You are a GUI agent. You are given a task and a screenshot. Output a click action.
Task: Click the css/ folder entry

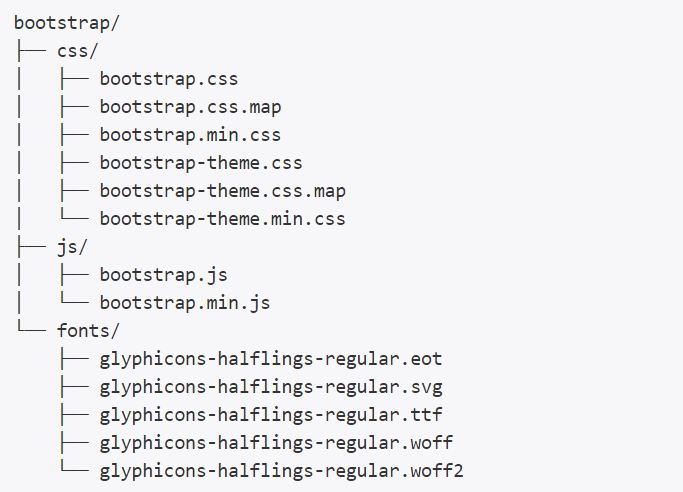click(78, 51)
